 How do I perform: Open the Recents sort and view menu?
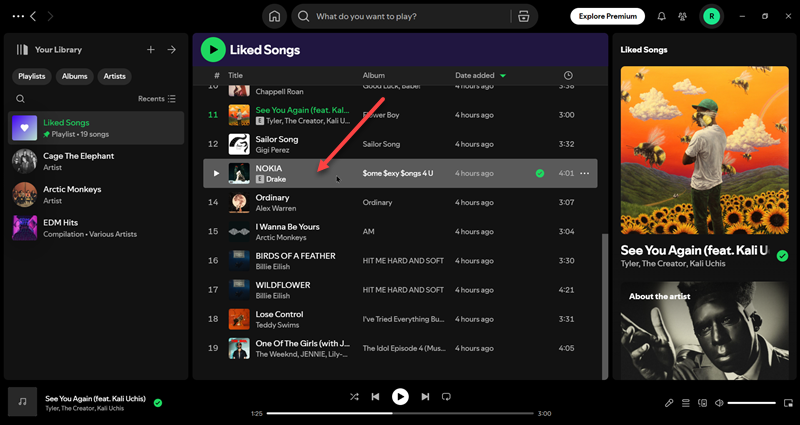pyautogui.click(x=157, y=98)
